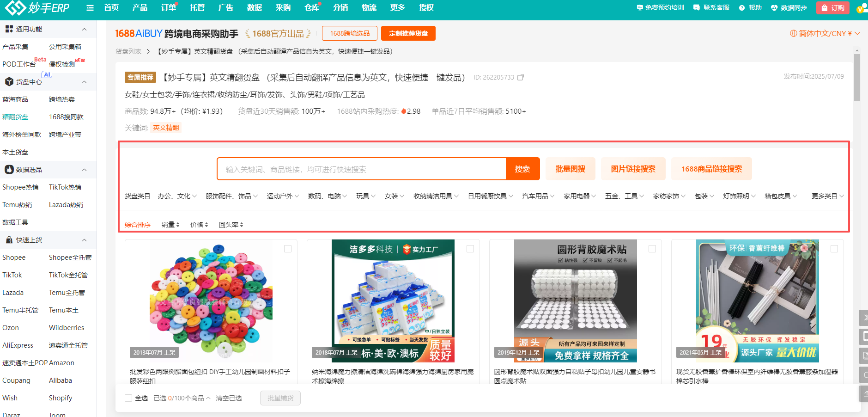Click the 图片链接搜索 button

[x=633, y=169]
